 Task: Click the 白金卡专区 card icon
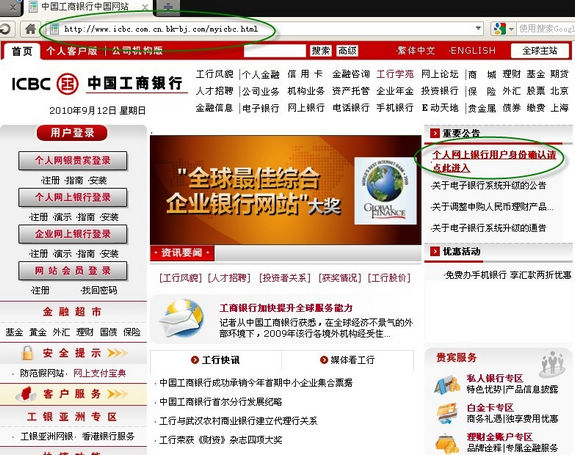pyautogui.click(x=447, y=413)
